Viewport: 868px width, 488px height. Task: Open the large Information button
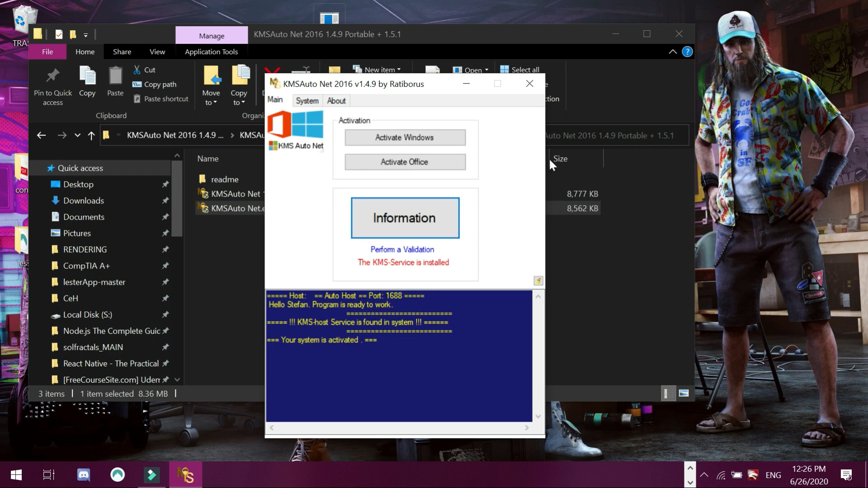tap(405, 218)
